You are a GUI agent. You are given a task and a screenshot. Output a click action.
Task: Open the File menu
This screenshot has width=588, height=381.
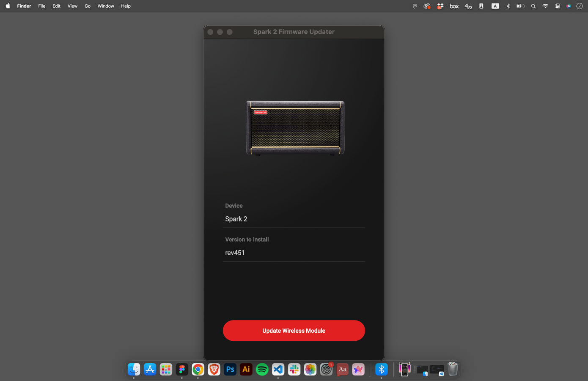42,6
